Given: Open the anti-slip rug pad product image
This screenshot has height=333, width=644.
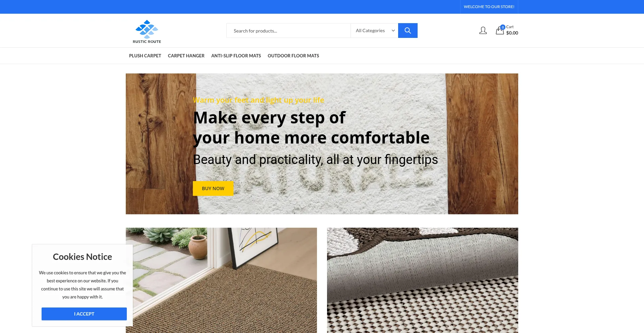Looking at the screenshot, I should pos(423,280).
